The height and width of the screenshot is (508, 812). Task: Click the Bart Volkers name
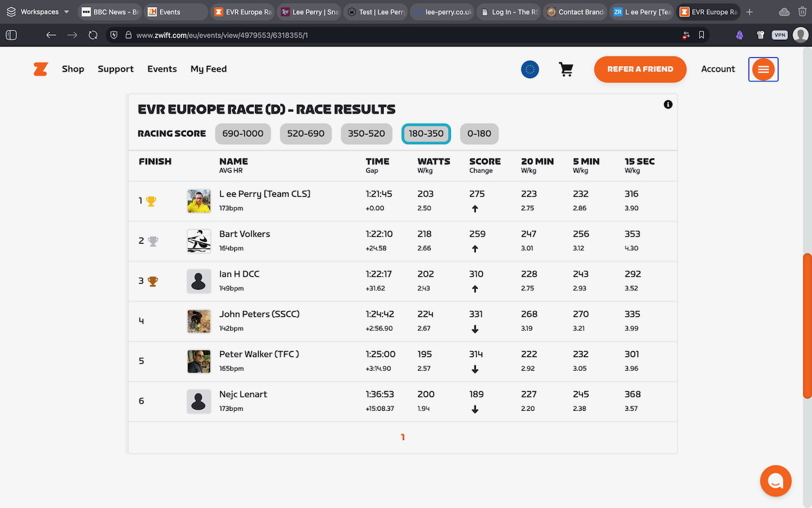[245, 234]
